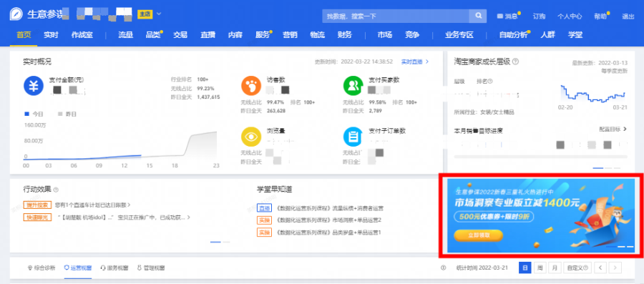644x284 pixels.
Task: Open 您有1个直通车计划已达日限额 notice
Action: click(x=93, y=205)
